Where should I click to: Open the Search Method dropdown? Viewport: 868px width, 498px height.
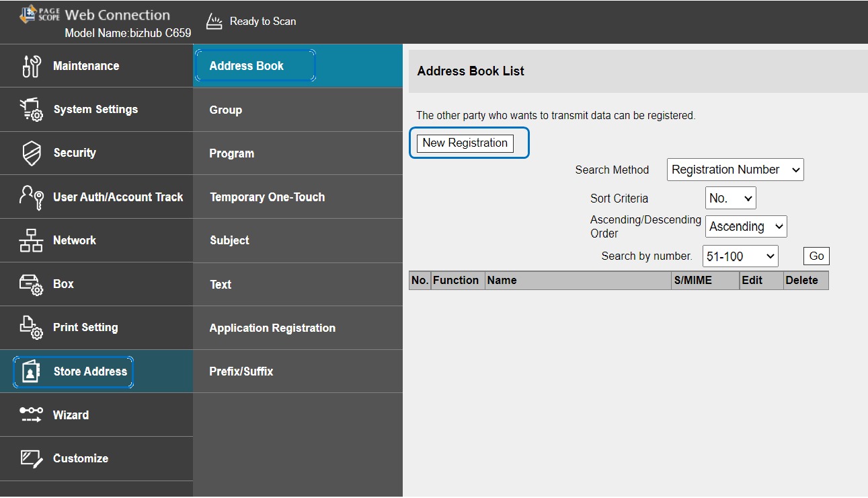click(x=735, y=170)
